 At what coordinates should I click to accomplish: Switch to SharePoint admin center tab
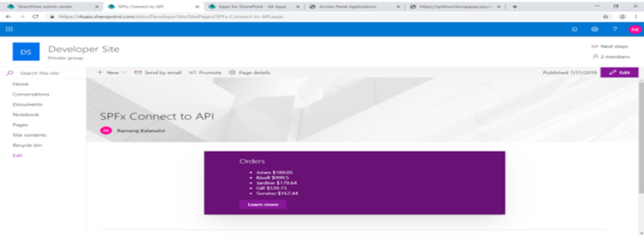[52, 6]
